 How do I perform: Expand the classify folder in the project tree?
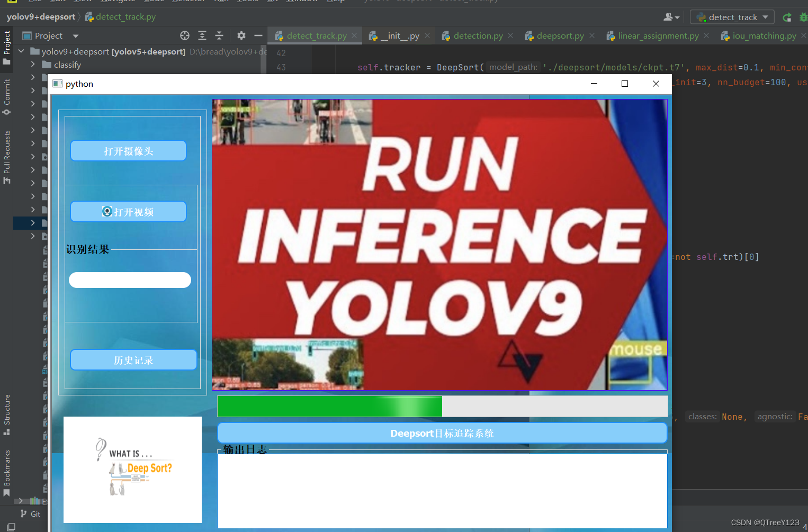coord(33,65)
